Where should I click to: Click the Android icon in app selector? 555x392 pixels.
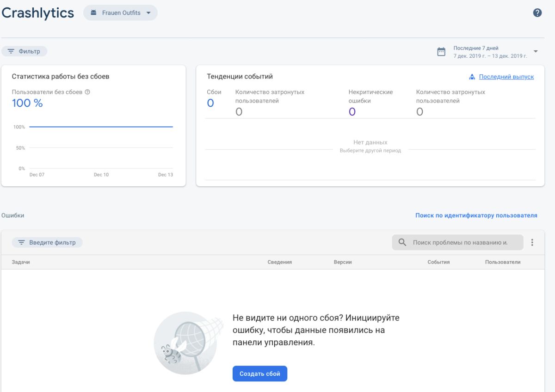click(x=93, y=13)
